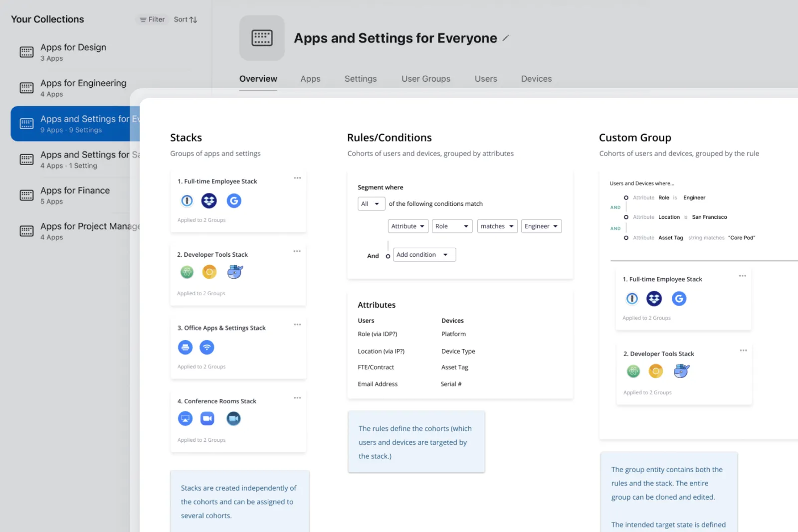Click the edit pencil icon beside the collection title
Screen dimensions: 798x532
click(506, 38)
